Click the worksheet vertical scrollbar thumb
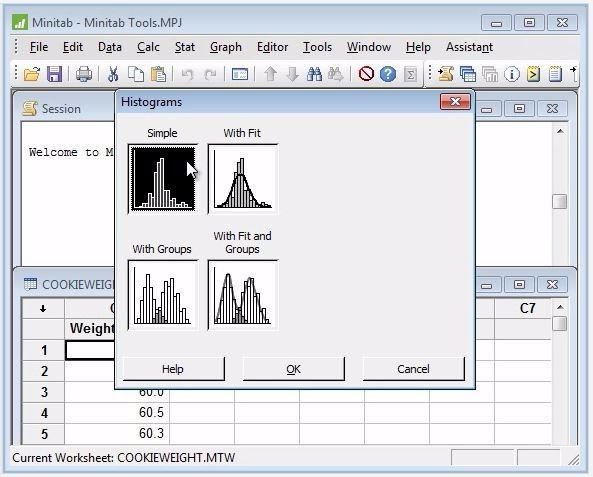 (x=560, y=323)
